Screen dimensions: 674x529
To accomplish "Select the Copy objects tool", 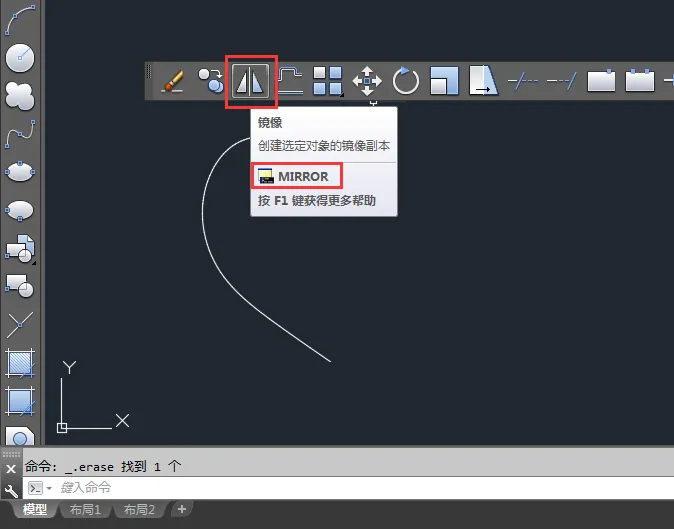I will click(211, 80).
